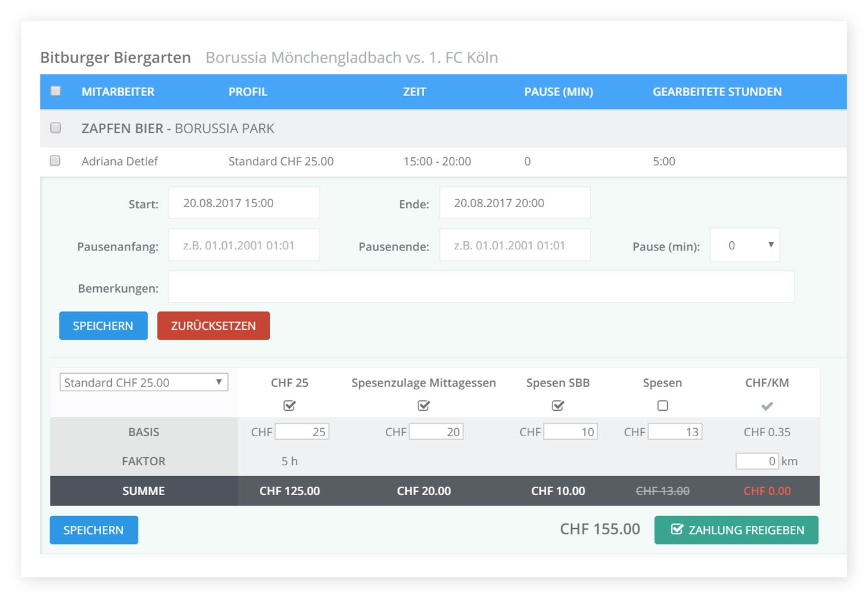Click the Zurücksetzen button

click(x=214, y=326)
